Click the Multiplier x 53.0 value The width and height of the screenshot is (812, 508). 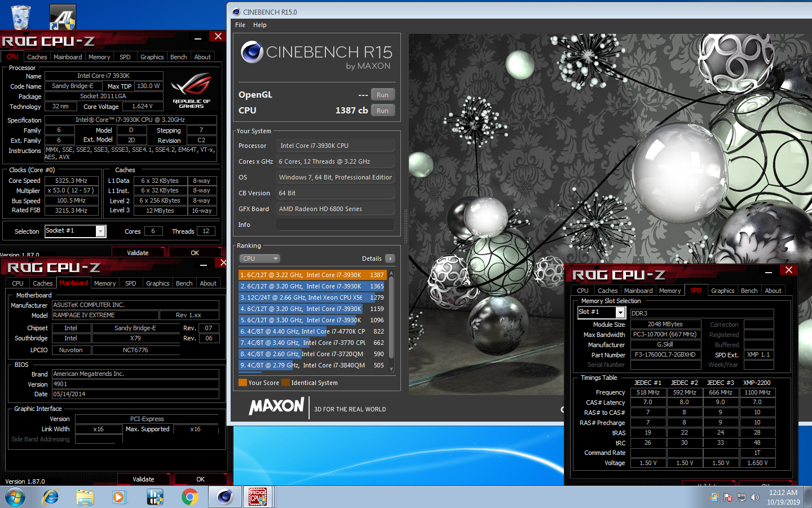point(72,191)
